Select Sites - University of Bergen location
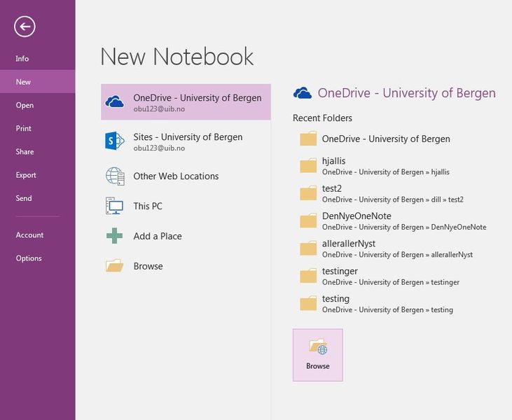The width and height of the screenshot is (512, 420). pos(186,141)
